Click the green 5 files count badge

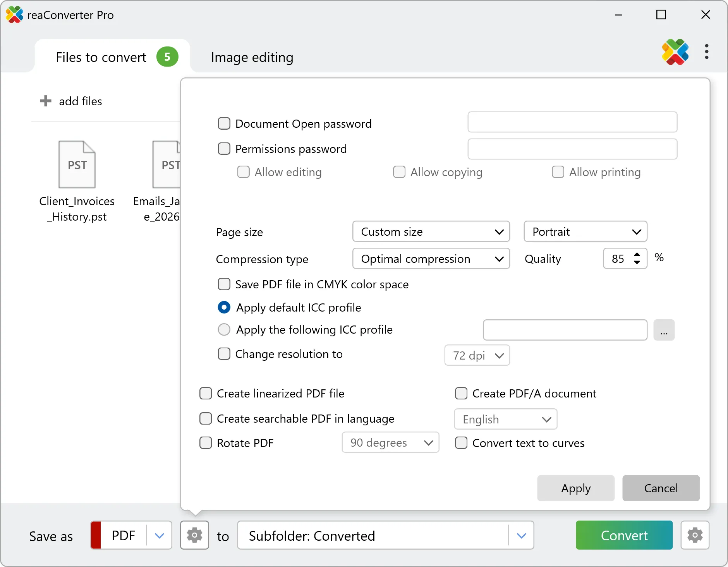coord(167,57)
